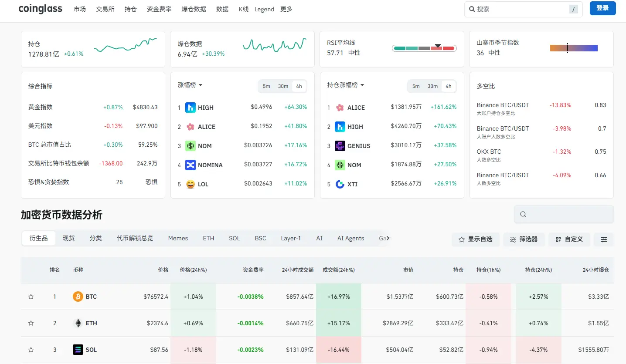Open the K线 nav link

244,9
